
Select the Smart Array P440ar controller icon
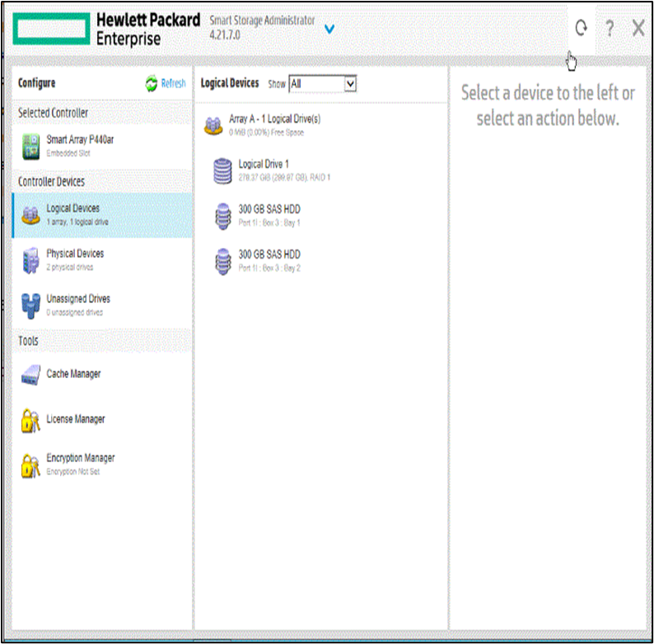coord(30,147)
